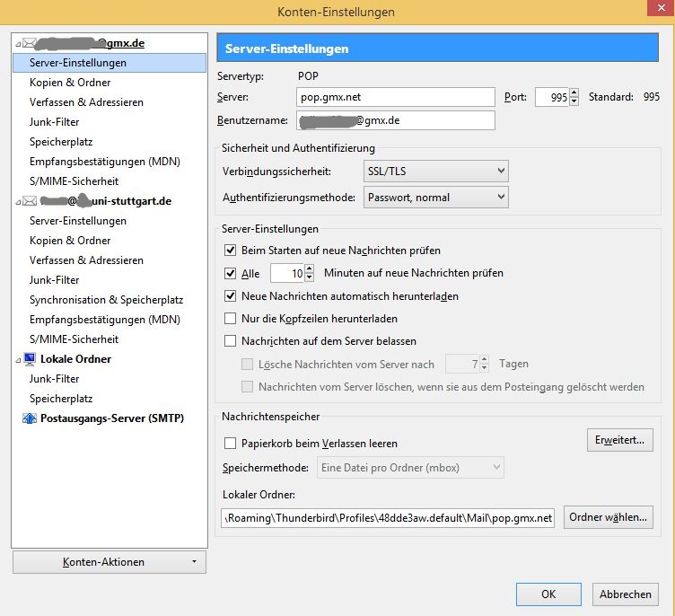
Task: Click into the Port number field
Action: 552,97
